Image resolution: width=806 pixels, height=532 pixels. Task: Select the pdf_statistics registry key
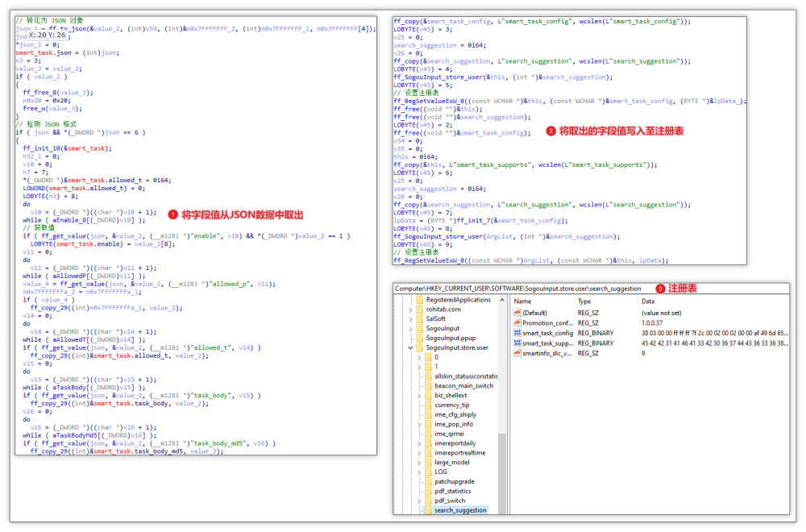click(x=453, y=491)
